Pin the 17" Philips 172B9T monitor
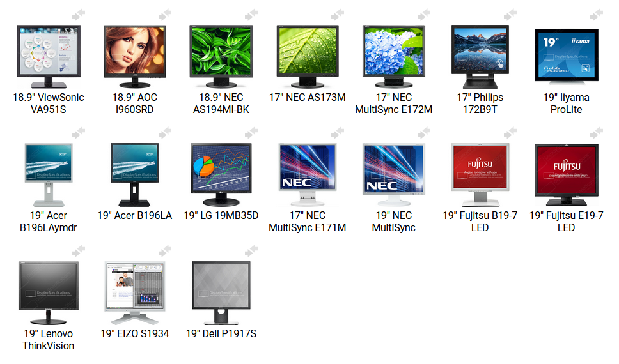 [510, 15]
